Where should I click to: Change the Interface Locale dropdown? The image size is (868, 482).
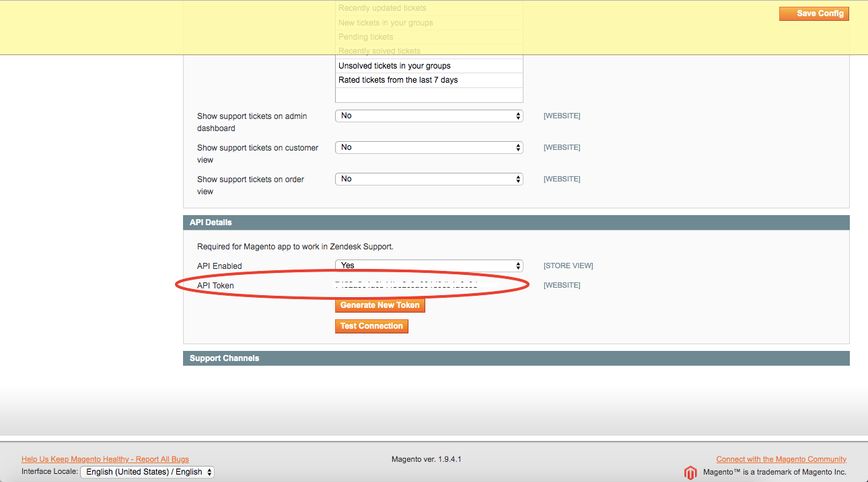pyautogui.click(x=147, y=472)
